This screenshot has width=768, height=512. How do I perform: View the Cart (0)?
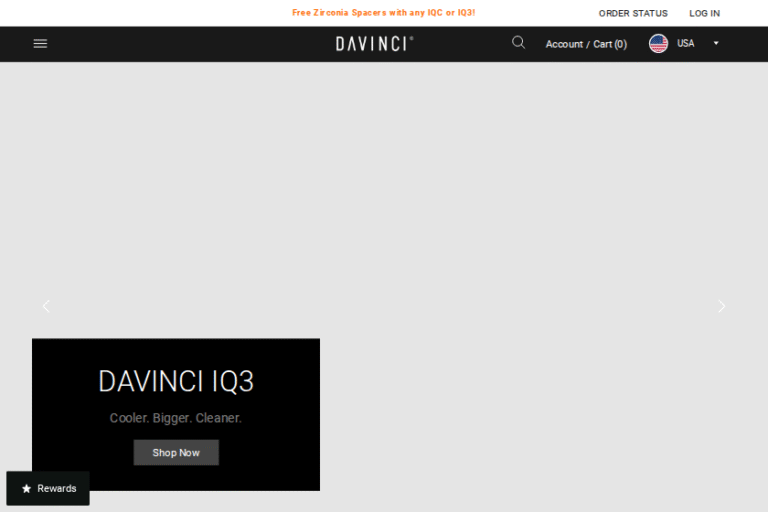(x=610, y=44)
